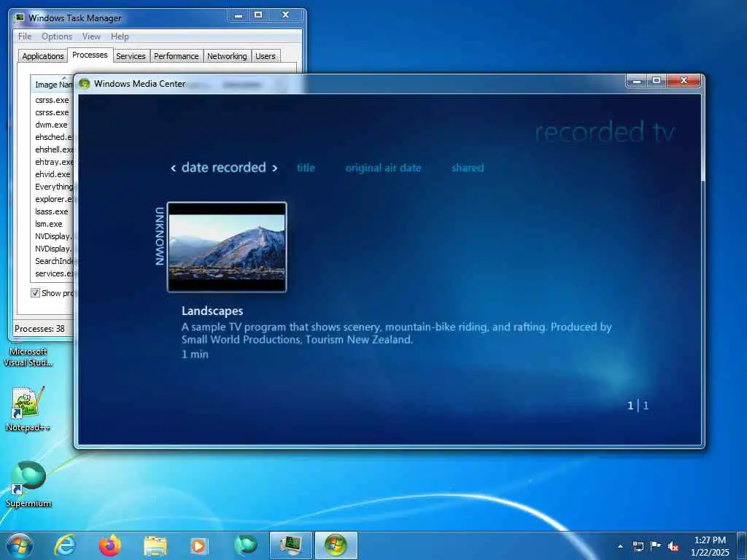The width and height of the screenshot is (747, 560).
Task: Select the Processes tab in Task Manager
Action: click(x=90, y=55)
